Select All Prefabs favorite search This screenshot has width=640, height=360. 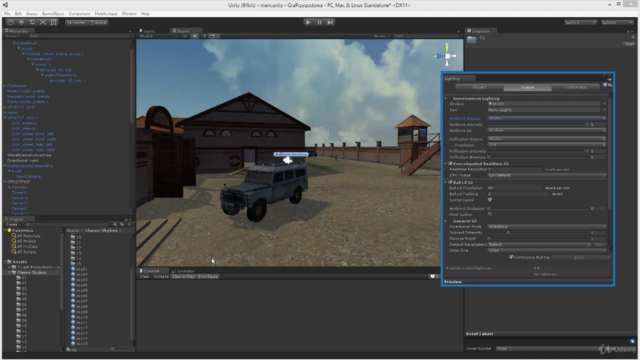[24, 246]
